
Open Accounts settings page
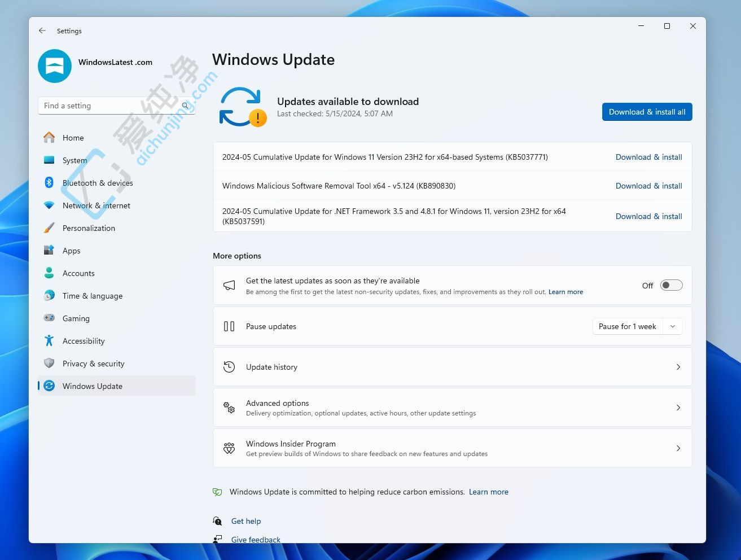point(117,273)
